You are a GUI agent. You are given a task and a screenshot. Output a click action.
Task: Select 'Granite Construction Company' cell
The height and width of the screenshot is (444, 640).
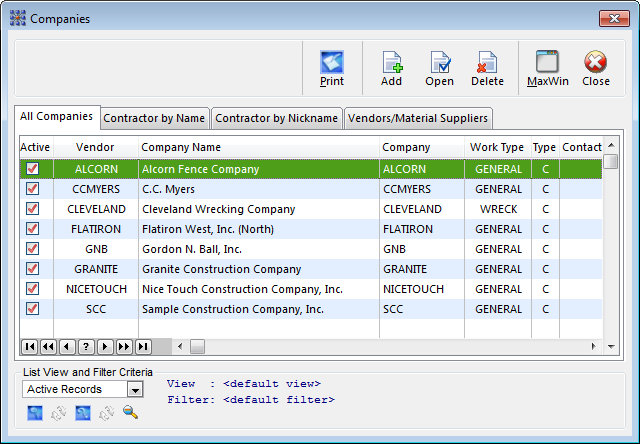point(259,269)
